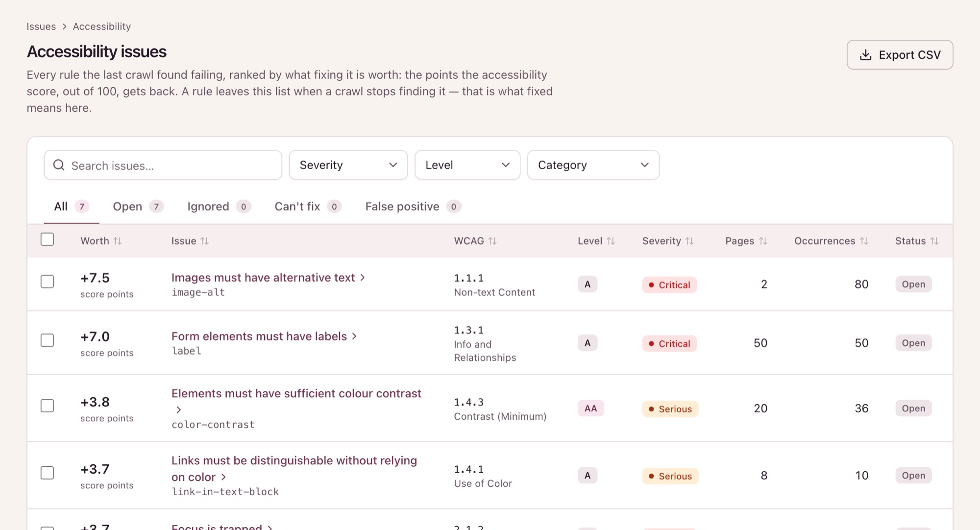Go to Issues in the breadcrumb
This screenshot has width=980, height=530.
pos(41,26)
